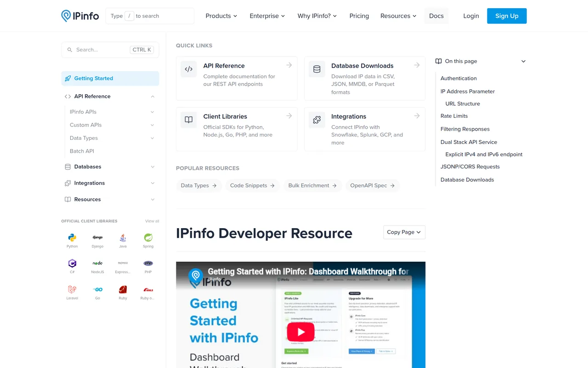Open the Why IPinfo? dropdown menu
Screen dimensions: 588x368
point(317,16)
